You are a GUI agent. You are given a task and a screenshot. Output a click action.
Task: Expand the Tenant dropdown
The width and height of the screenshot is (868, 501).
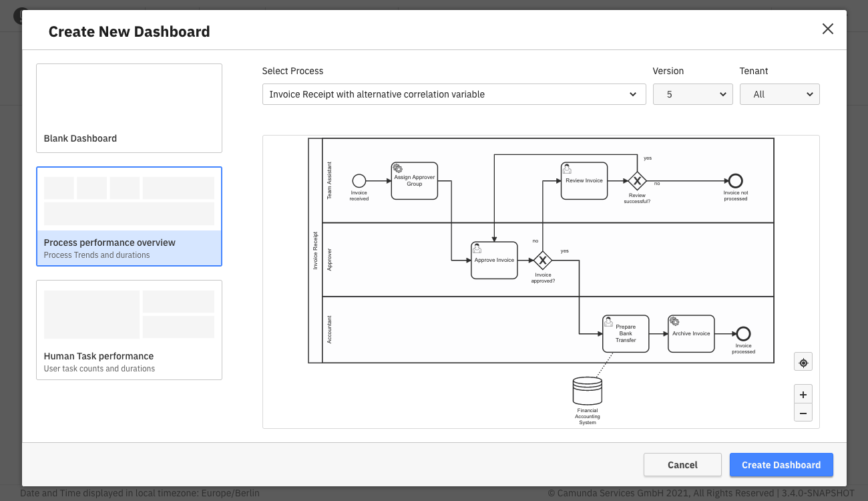coord(779,94)
